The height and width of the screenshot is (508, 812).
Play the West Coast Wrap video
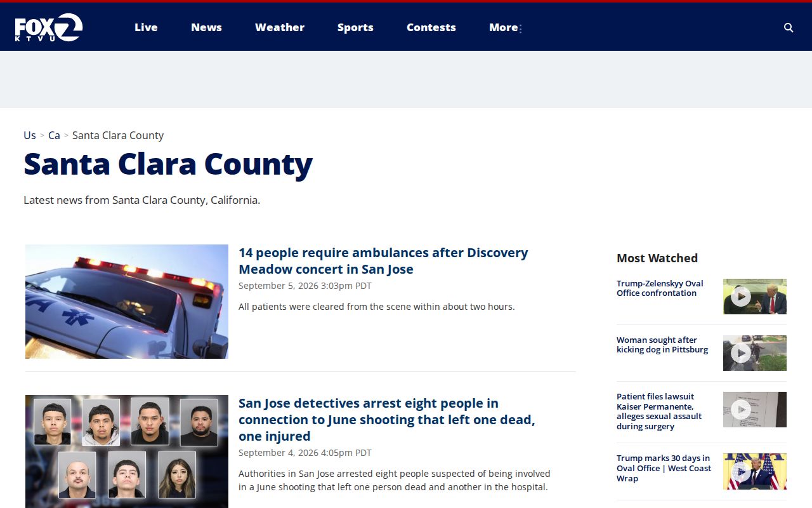pos(755,471)
